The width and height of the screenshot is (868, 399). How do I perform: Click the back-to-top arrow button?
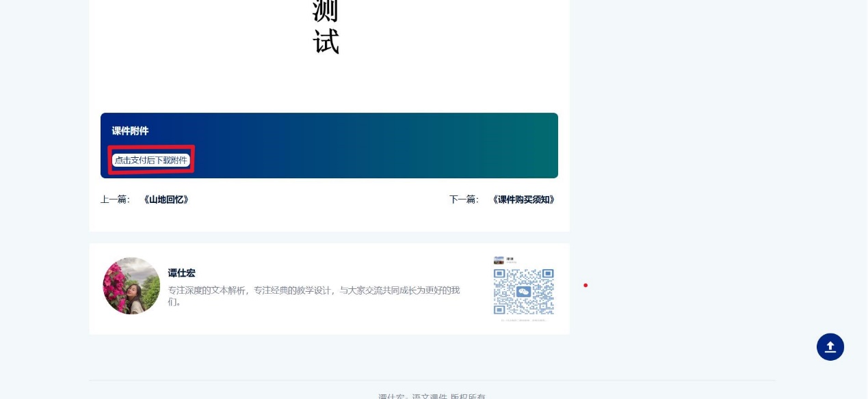(830, 347)
